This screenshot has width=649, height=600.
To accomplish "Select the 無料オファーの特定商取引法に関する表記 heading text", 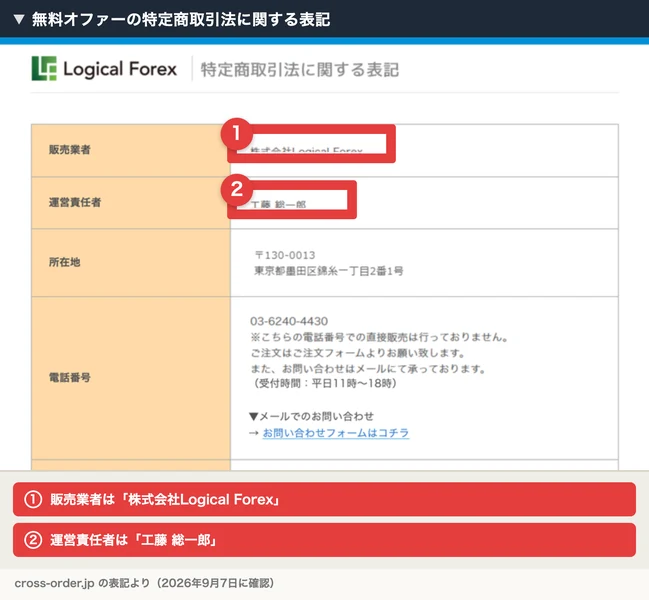I will [x=181, y=19].
